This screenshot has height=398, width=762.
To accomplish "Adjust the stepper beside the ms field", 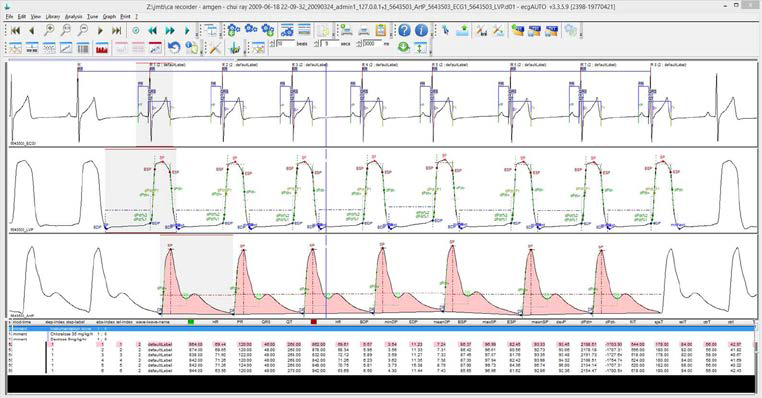I will [359, 43].
